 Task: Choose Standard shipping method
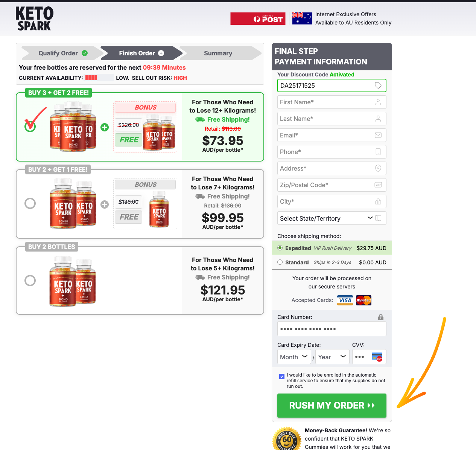click(280, 262)
